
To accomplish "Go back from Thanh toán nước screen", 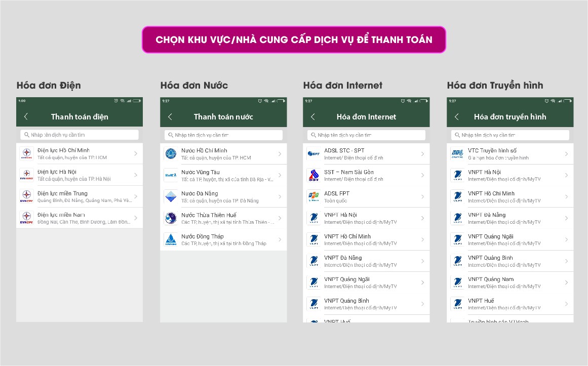I will (x=170, y=116).
